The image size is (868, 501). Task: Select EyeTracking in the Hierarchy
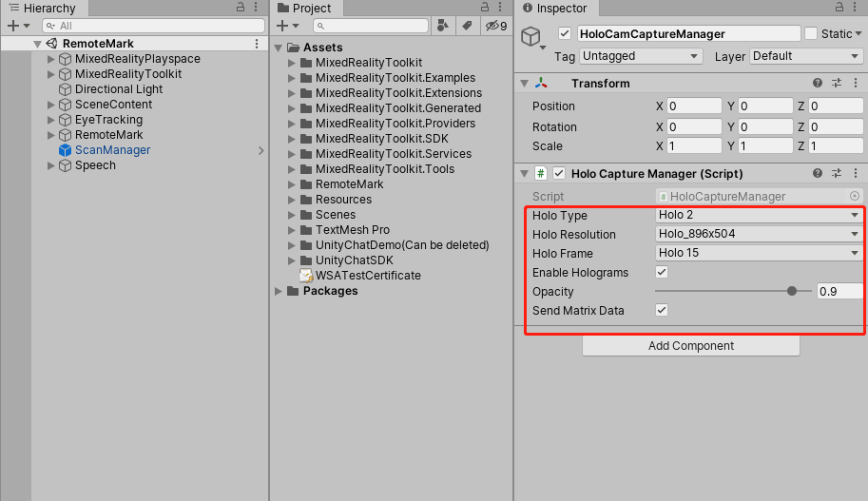click(109, 120)
